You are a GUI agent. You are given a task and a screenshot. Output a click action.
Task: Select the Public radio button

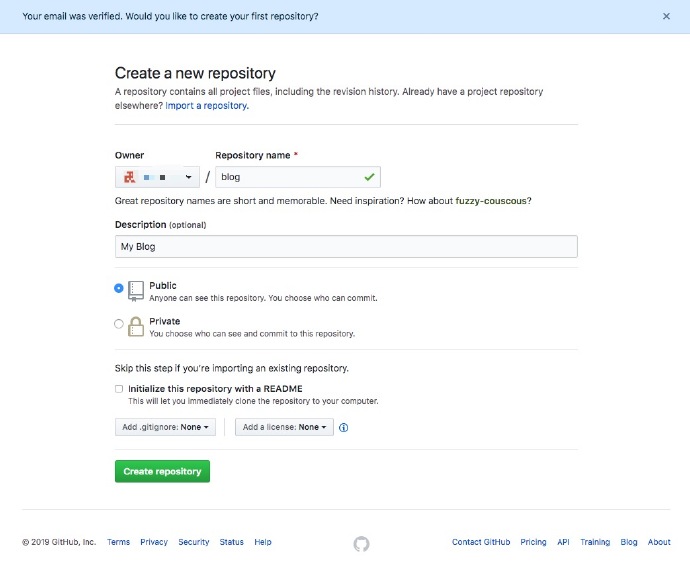tap(119, 288)
